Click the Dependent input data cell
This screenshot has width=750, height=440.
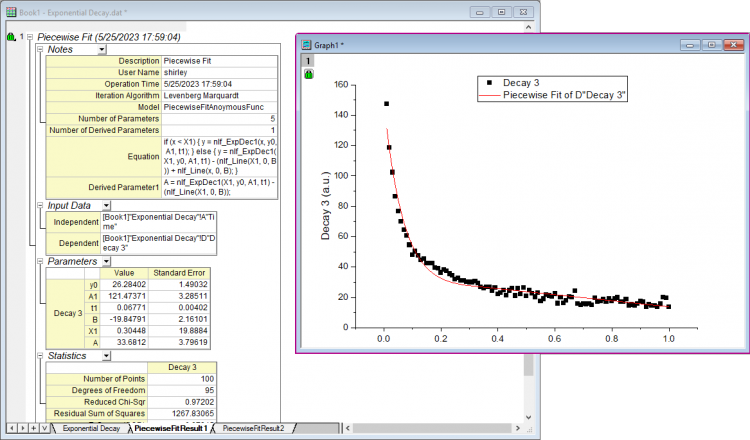click(x=159, y=243)
